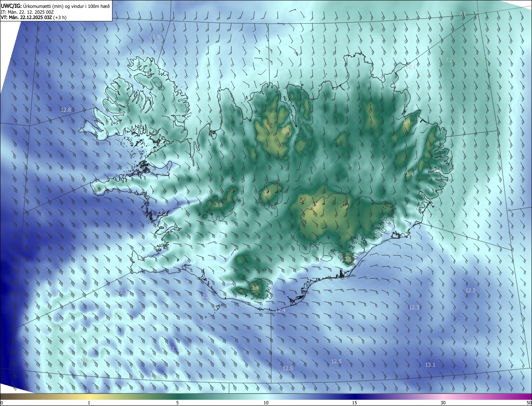The image size is (532, 406).
Task: Click the map title 'Úrkomumætti (mm) og vindur'
Action: click(55, 5)
